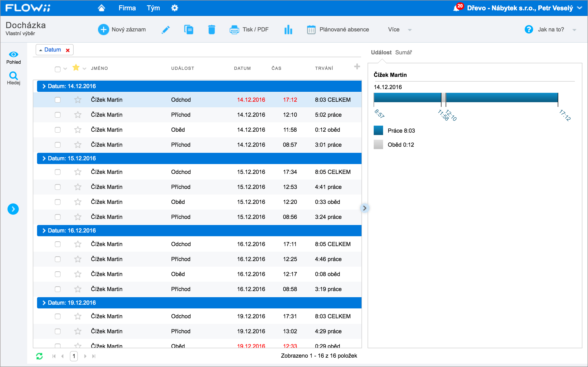The width and height of the screenshot is (588, 367).
Task: Collapse the Datum: 15.12.2016 group
Action: pos(44,158)
